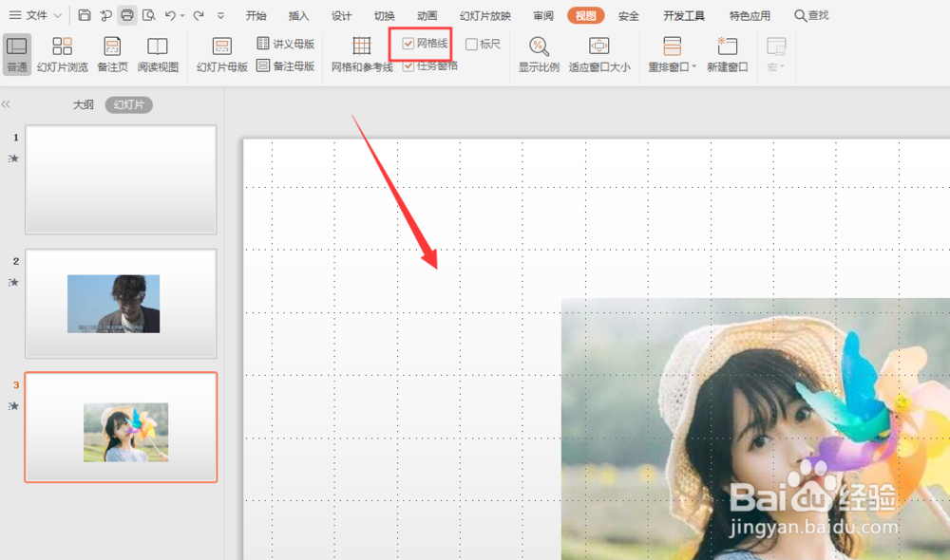Click the animation star icon beside slide 2
The height and width of the screenshot is (560, 950).
coord(14,282)
